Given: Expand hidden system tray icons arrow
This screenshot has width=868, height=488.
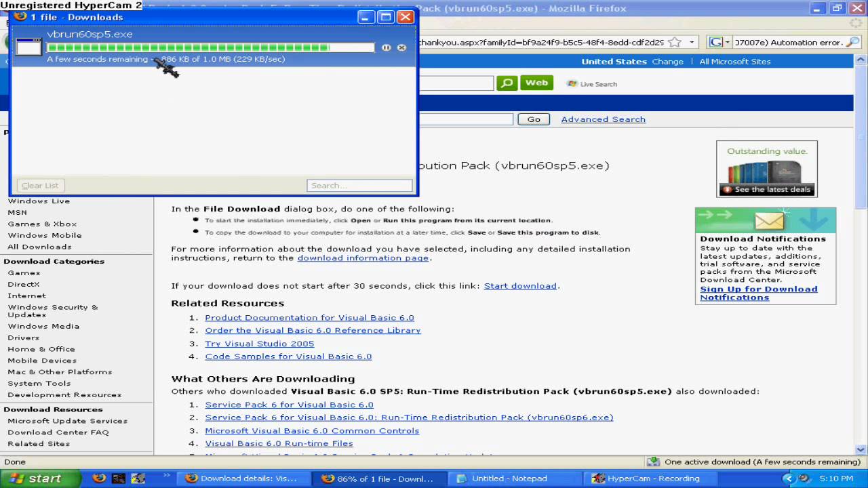Looking at the screenshot, I should click(788, 479).
